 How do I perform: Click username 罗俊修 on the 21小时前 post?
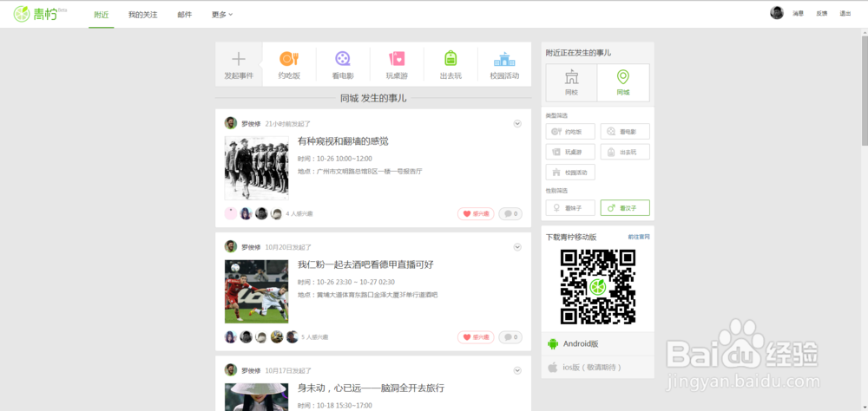(251, 123)
